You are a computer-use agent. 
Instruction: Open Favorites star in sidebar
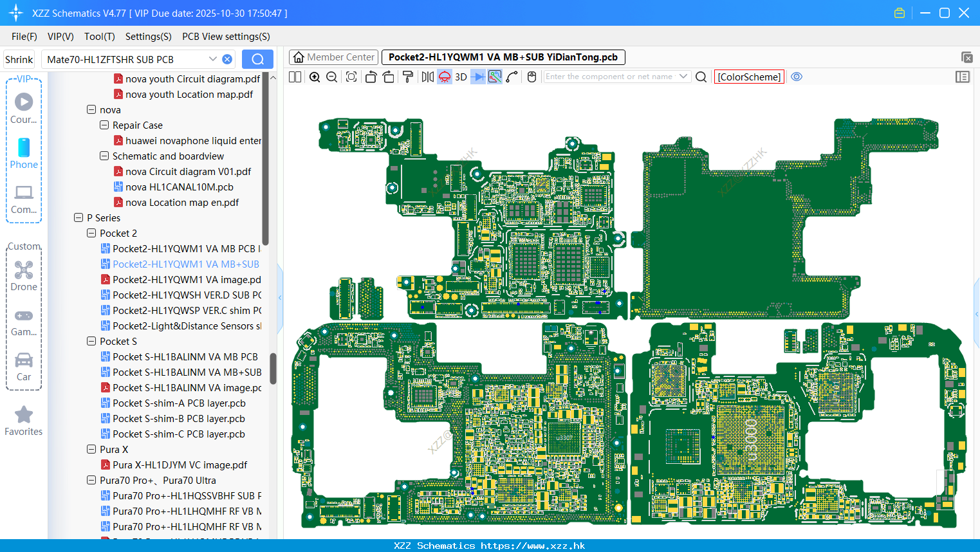pyautogui.click(x=24, y=421)
